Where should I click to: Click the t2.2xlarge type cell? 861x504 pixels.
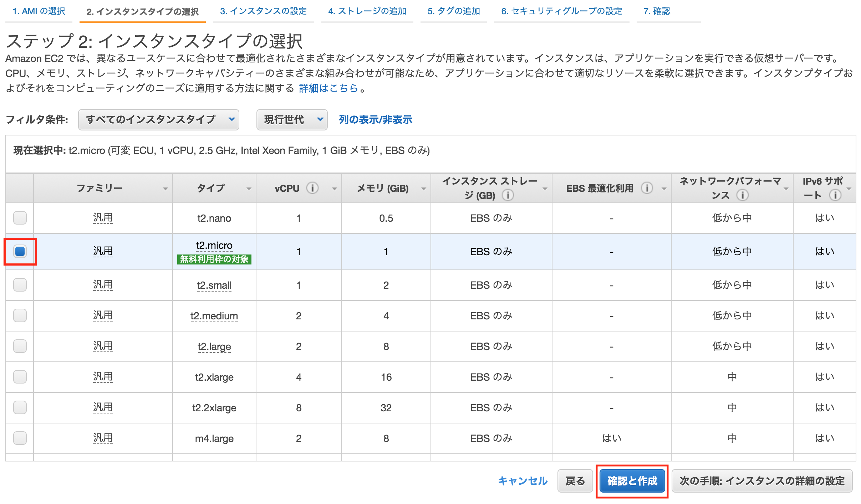pos(214,408)
